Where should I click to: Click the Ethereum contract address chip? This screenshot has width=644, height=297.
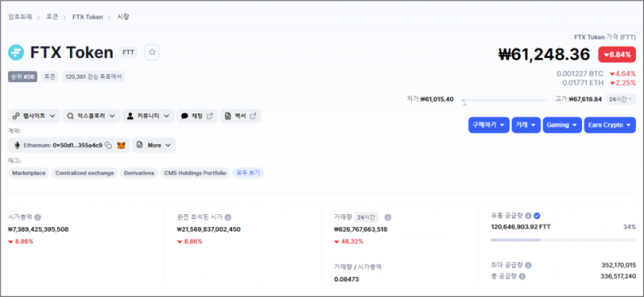click(68, 145)
